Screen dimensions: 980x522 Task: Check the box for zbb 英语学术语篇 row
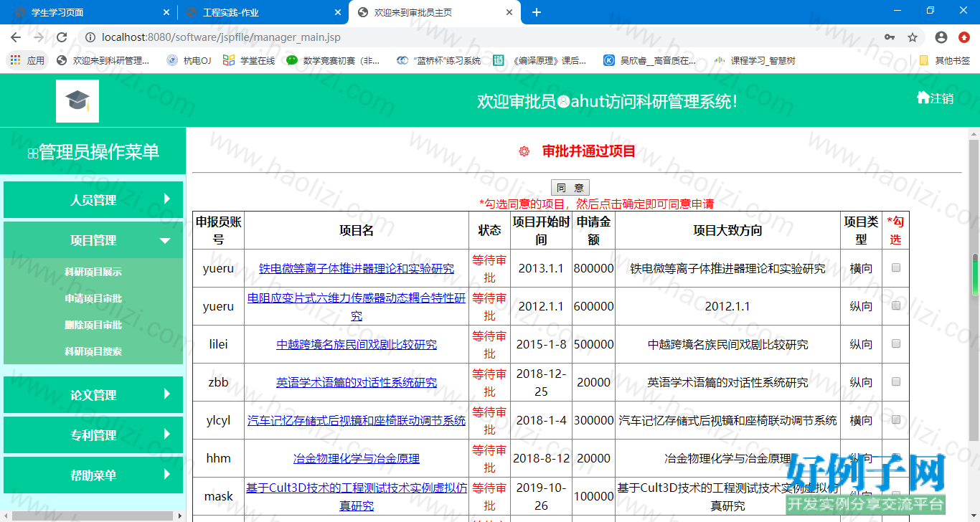(895, 381)
